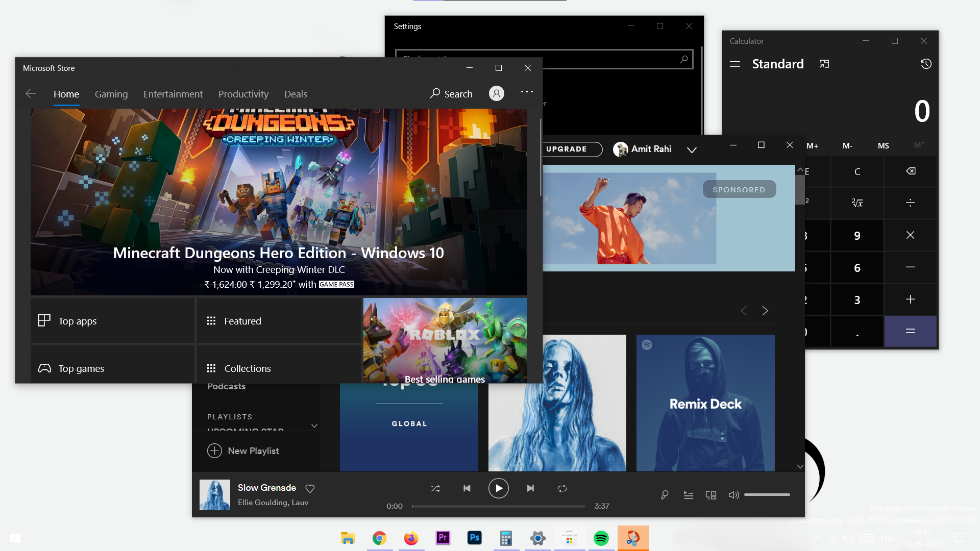Click the Calculator M- button
The height and width of the screenshot is (551, 980).
(x=847, y=145)
